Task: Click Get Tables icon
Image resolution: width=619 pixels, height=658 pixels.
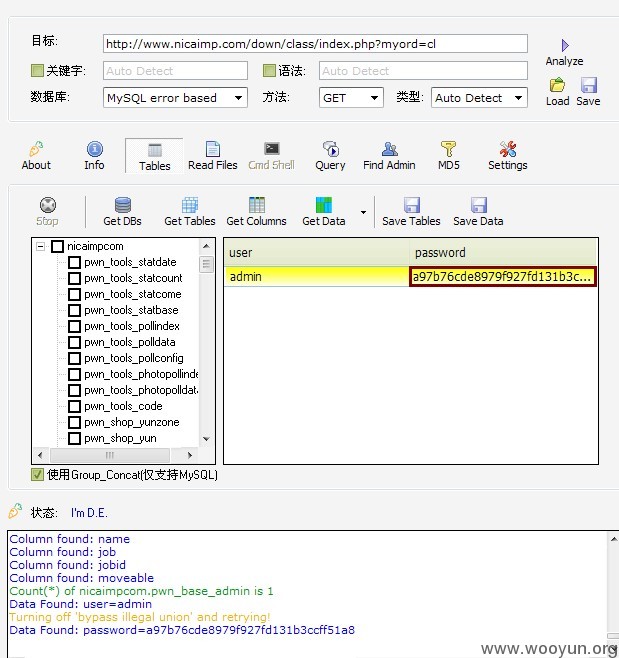Action: coord(190,205)
